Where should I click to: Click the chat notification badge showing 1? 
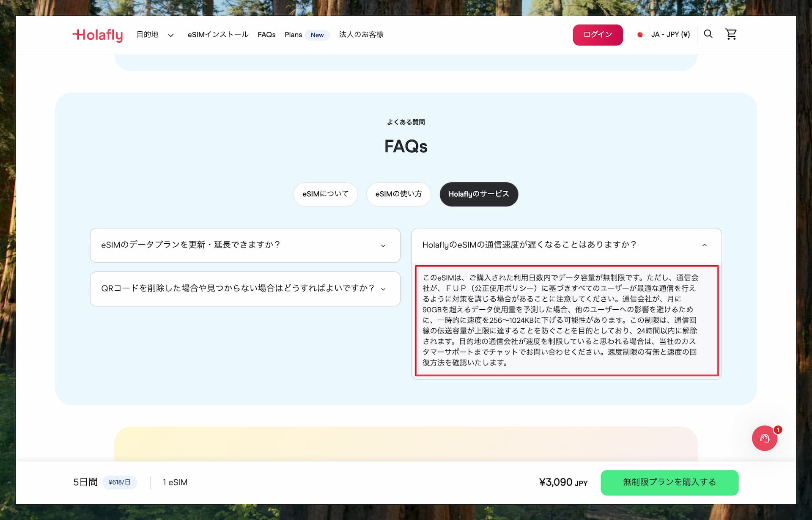pos(777,429)
